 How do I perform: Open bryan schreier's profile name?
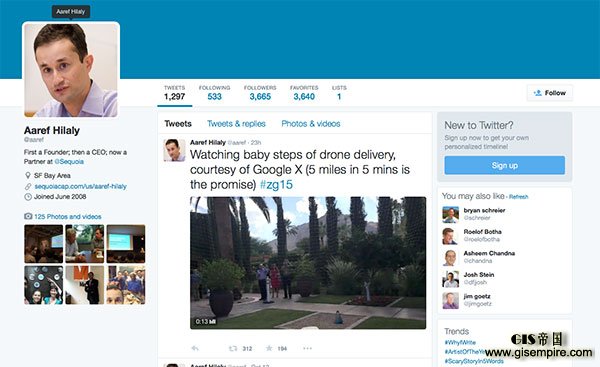point(484,210)
